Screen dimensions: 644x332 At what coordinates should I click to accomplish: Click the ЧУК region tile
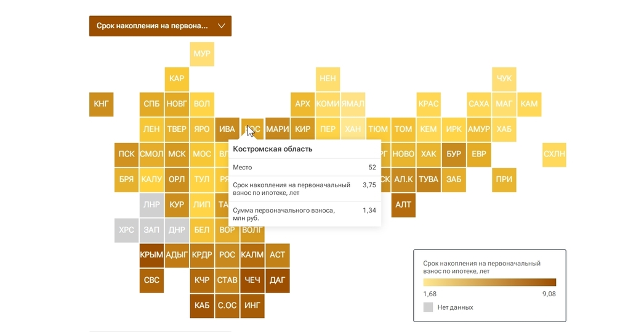pyautogui.click(x=504, y=79)
